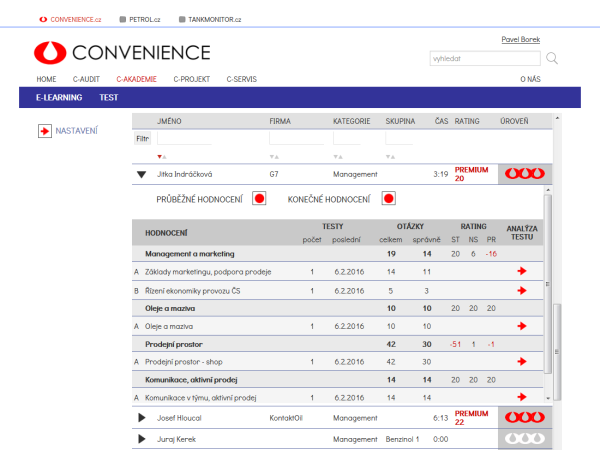
Task: Open the PETROL.cz link
Action: point(145,20)
